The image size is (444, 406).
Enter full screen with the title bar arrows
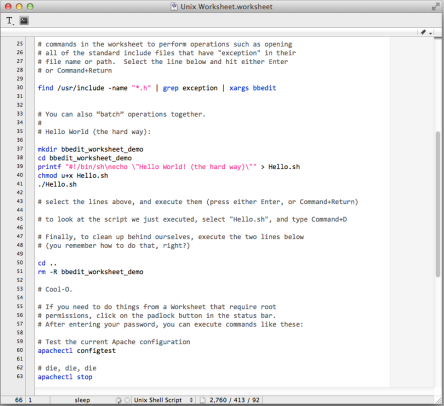[x=435, y=6]
